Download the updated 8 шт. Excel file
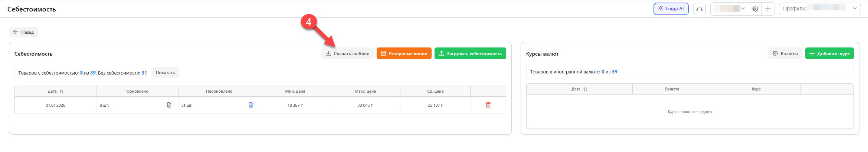 (x=169, y=105)
